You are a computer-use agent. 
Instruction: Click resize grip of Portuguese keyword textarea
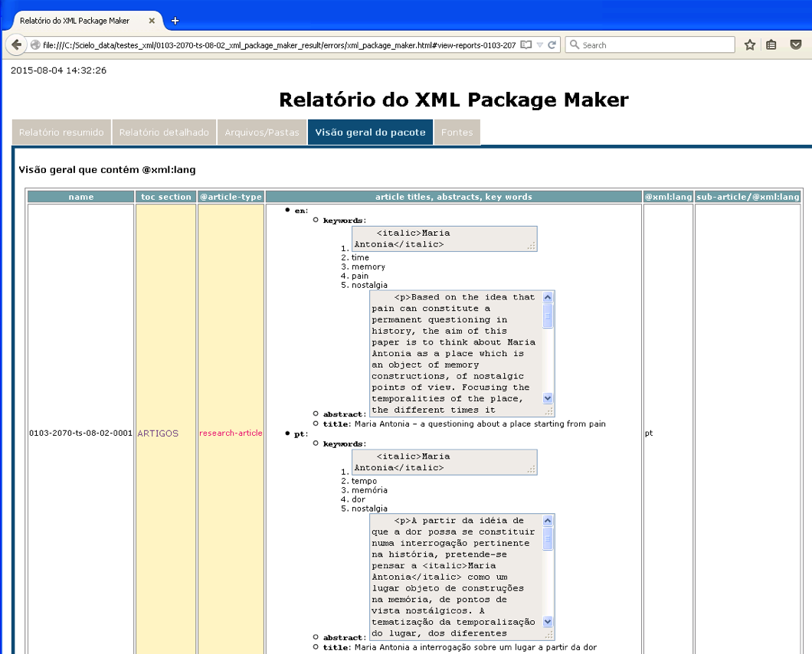532,469
